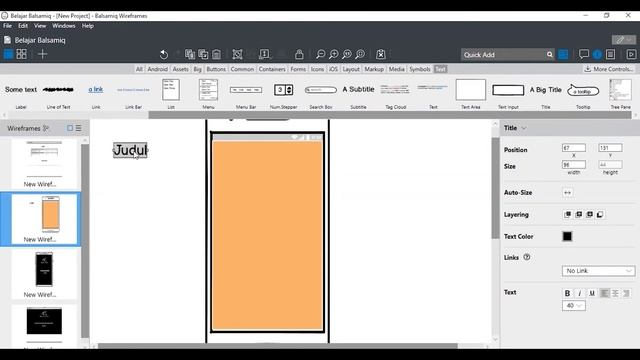Image resolution: width=640 pixels, height=360 pixels.
Task: Click the Links help question icon
Action: click(x=527, y=257)
